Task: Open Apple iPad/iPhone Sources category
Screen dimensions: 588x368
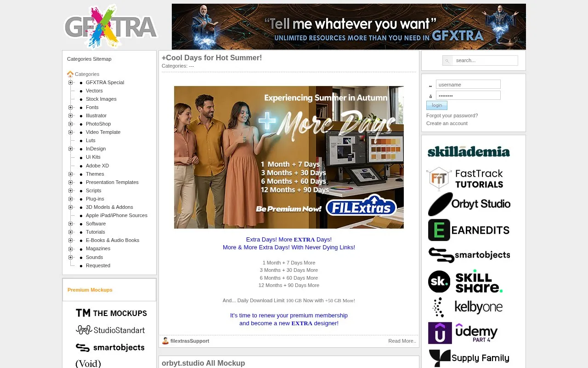Action: [x=117, y=215]
